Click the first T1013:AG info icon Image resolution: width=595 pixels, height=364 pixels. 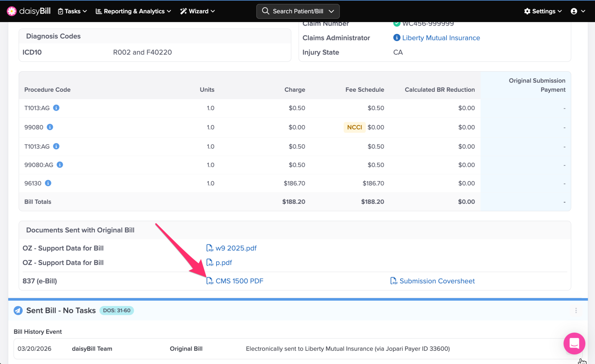coord(56,108)
